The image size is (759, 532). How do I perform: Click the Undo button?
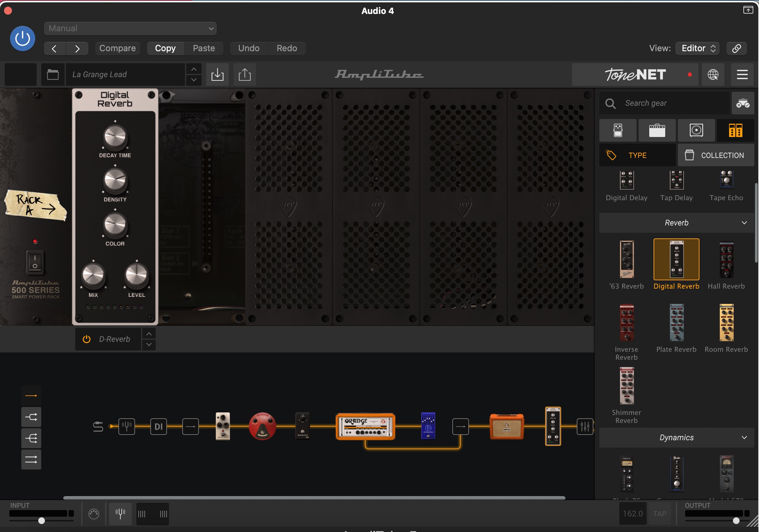[x=249, y=49]
